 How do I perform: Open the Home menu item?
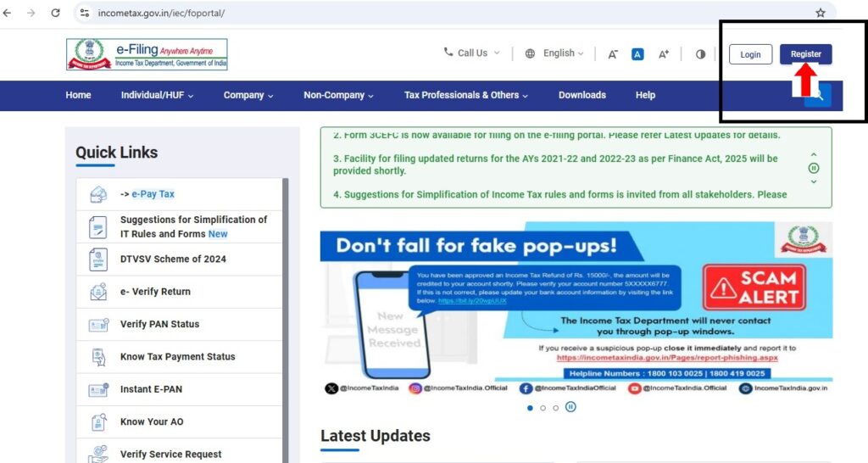tap(78, 95)
